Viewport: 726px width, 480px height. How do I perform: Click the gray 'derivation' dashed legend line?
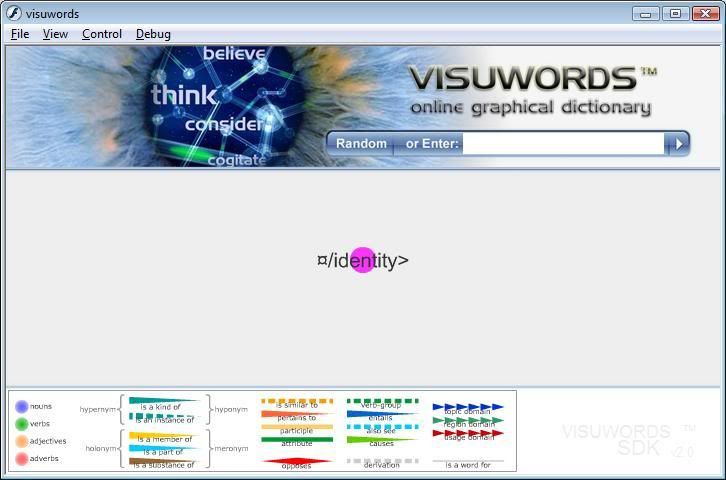tap(382, 461)
